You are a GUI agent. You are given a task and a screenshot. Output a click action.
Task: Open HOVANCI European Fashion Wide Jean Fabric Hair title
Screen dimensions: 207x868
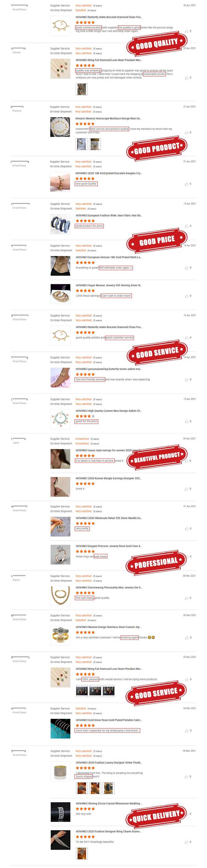tap(109, 215)
